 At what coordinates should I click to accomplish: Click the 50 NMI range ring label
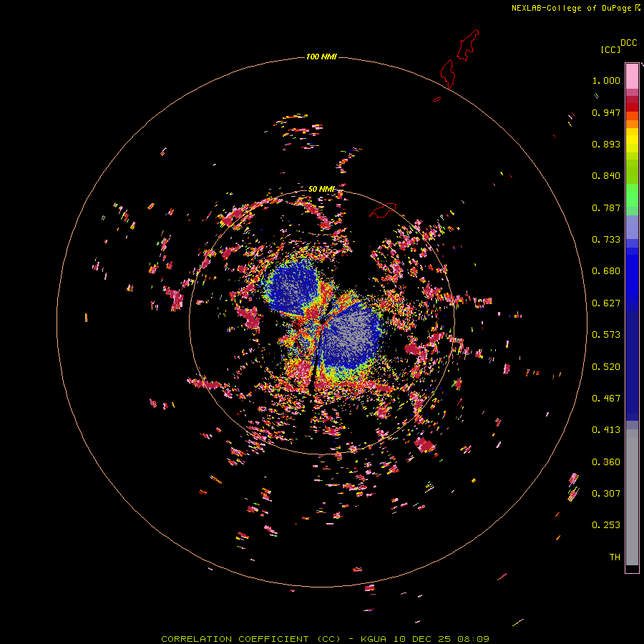click(321, 189)
